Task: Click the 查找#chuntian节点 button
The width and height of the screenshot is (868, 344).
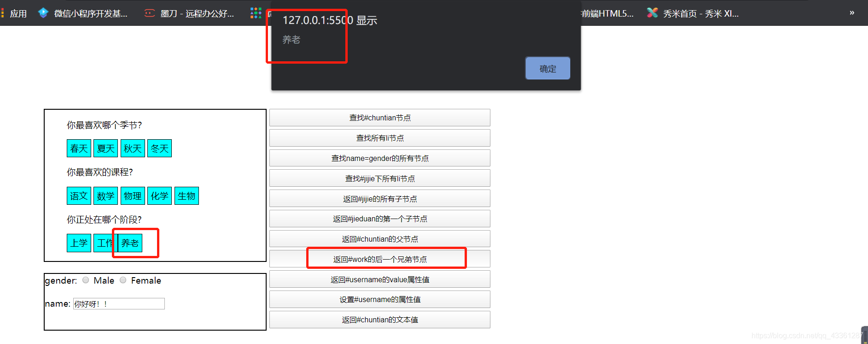Action: tap(380, 118)
